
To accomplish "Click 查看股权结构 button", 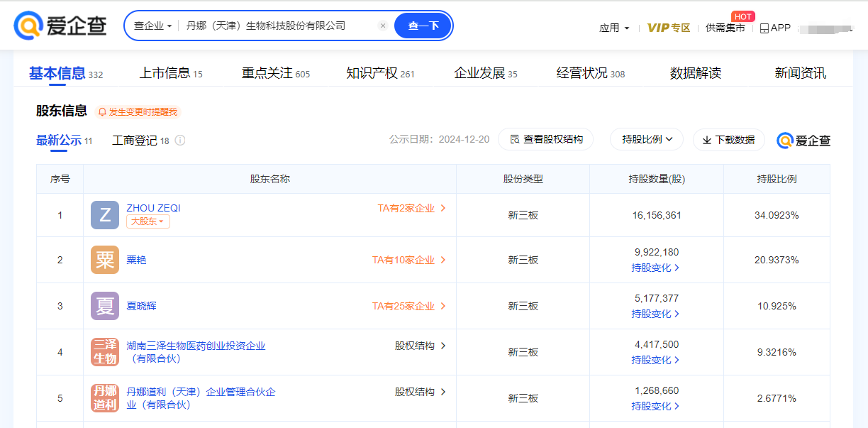I will coord(545,140).
